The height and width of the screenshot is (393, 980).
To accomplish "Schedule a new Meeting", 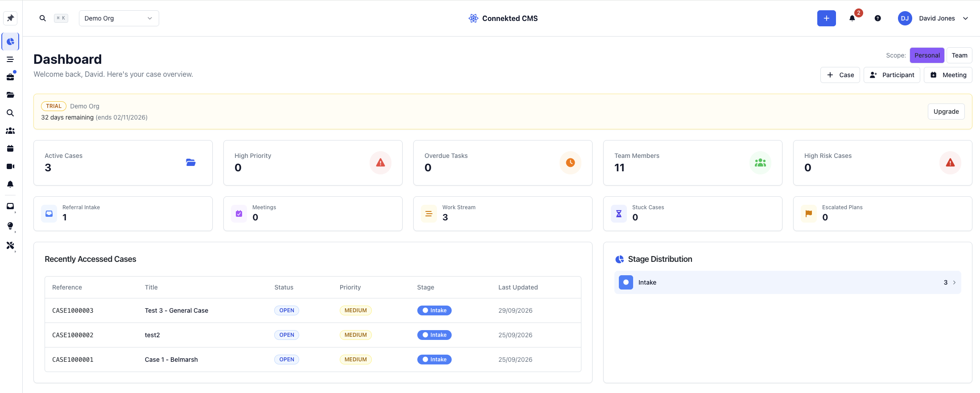I will pos(948,75).
